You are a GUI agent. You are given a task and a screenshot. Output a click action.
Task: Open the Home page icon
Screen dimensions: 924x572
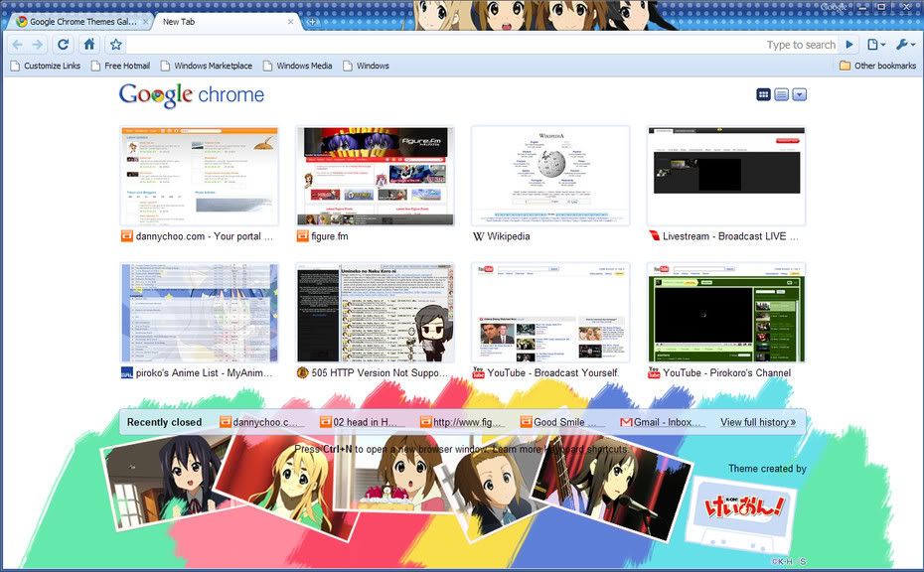(x=89, y=44)
